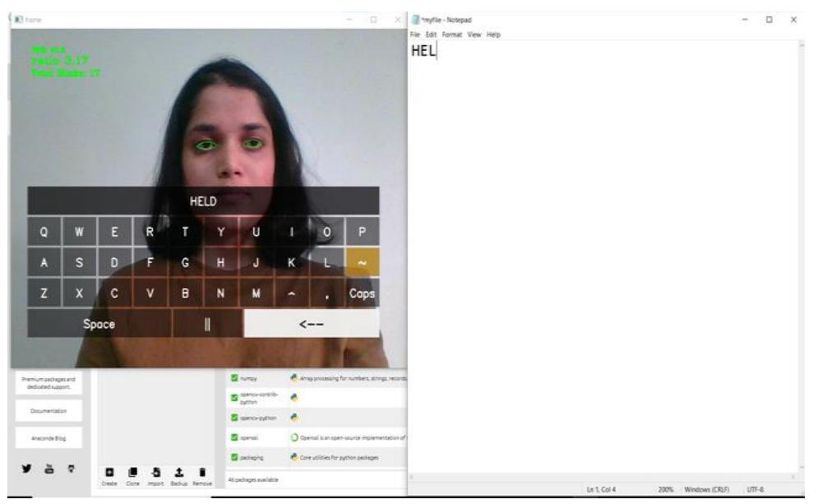Open the Twitter icon in Anaconda sidebar
Screen dimensions: 818x504
26,469
